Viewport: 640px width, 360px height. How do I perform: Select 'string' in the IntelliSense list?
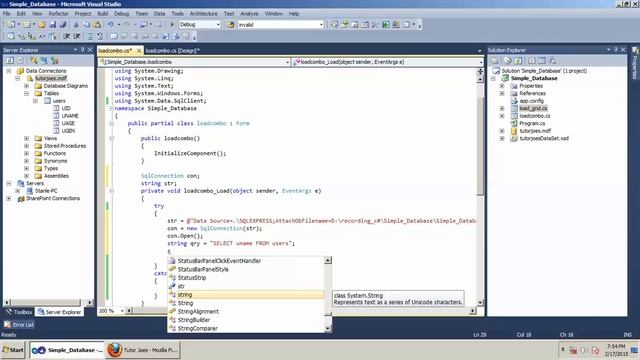tap(246, 295)
